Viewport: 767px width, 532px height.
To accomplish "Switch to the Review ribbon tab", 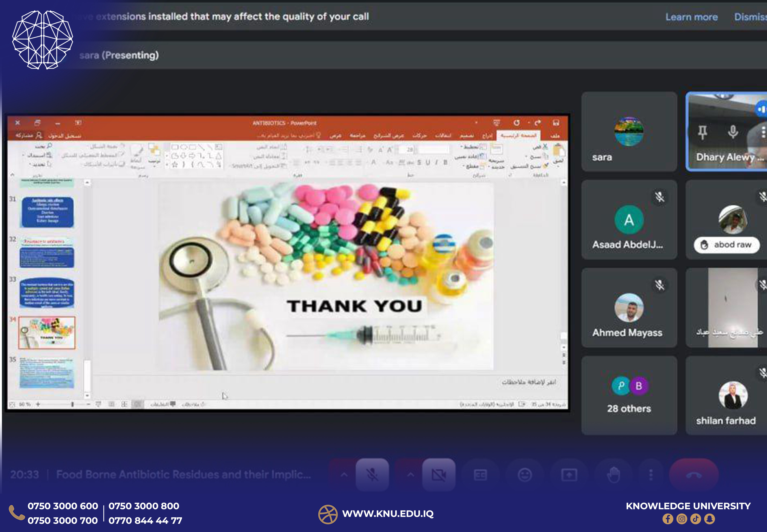I will tap(357, 136).
